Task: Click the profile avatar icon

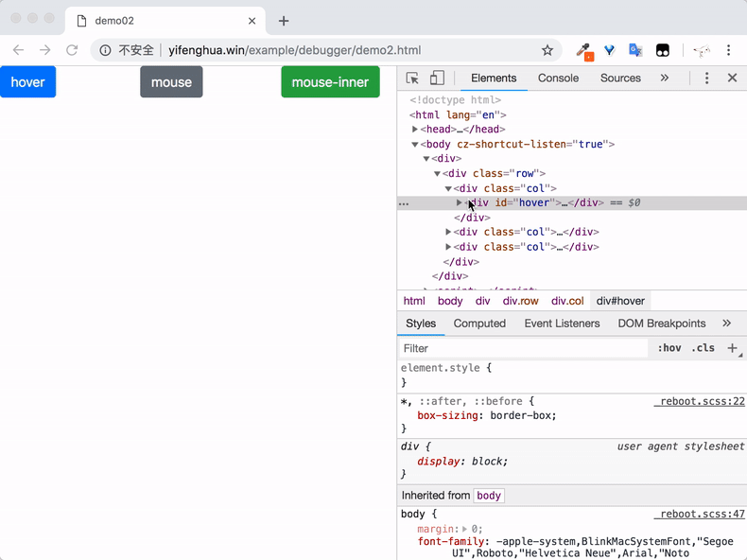Action: tap(702, 50)
